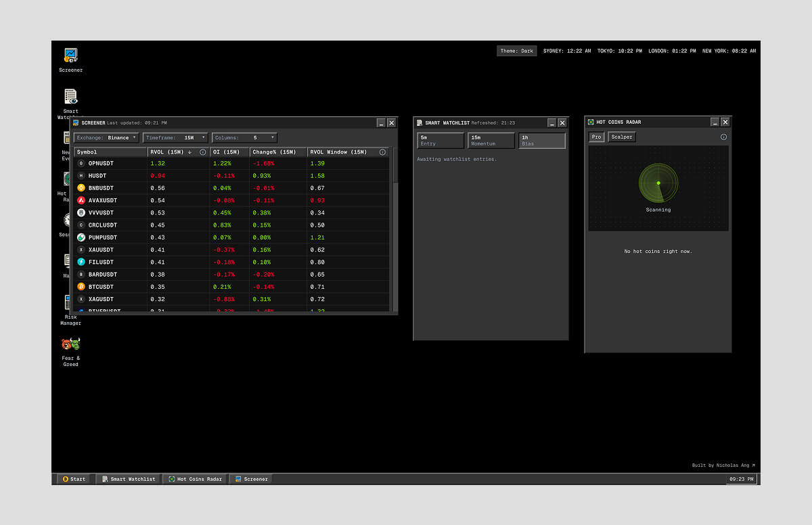
Task: Click the info icon beside RVOL (15M) header
Action: coord(203,152)
